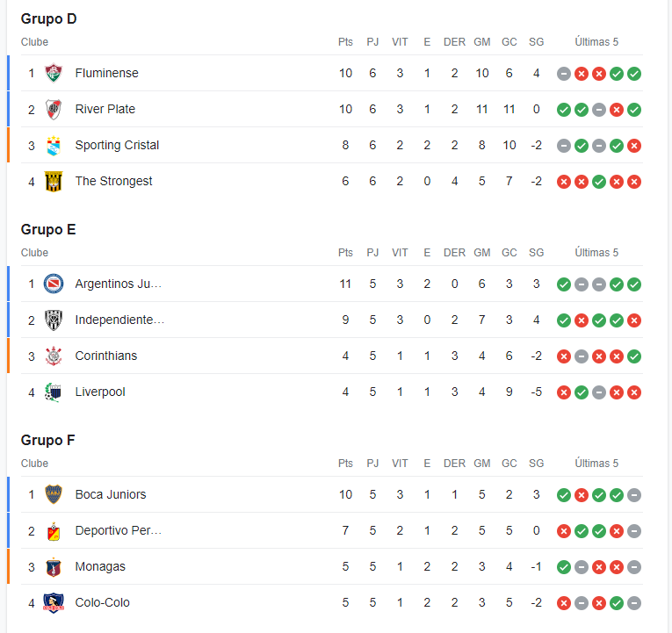Open the Deportivo Pereira club link
Screen dimensions: 672x633
coord(119,530)
